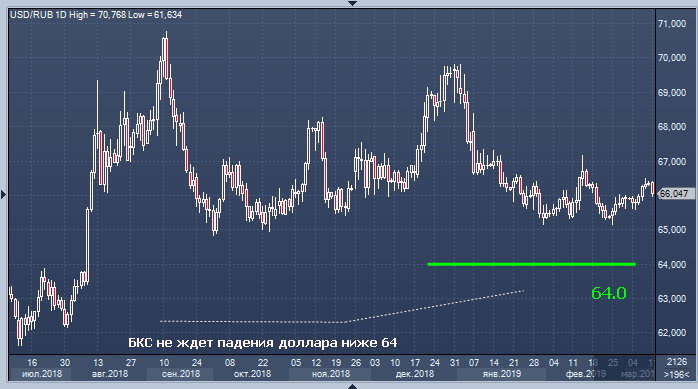Click the >196< visible bars indicator
This screenshot has width=698, height=389.
point(677,374)
